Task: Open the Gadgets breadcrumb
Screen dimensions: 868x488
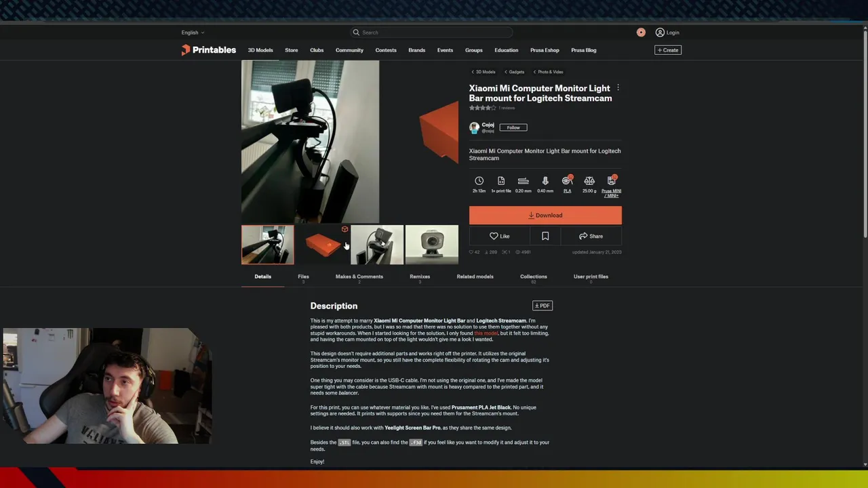Action: [515, 72]
